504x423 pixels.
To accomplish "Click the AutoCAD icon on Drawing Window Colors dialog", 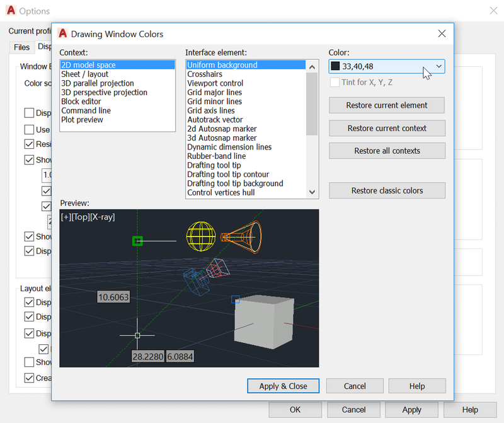I will (x=63, y=33).
